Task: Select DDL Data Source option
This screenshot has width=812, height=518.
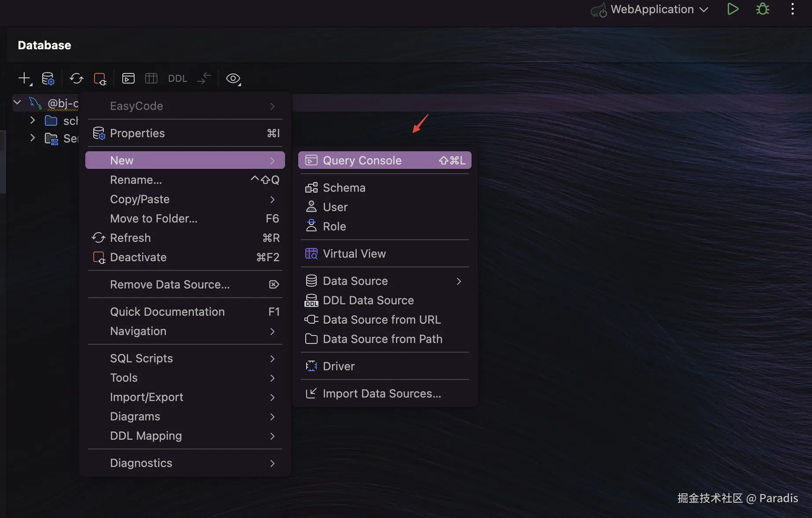Action: click(x=385, y=300)
